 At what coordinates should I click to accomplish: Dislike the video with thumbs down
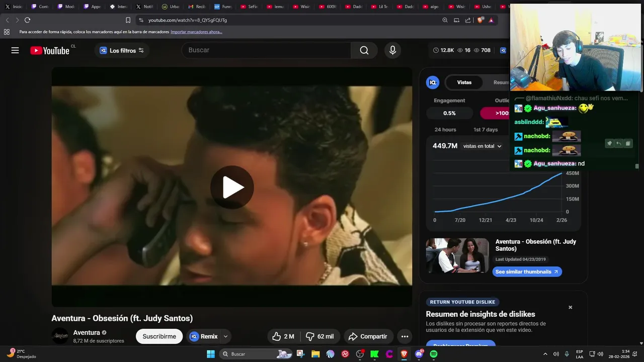coord(320,336)
